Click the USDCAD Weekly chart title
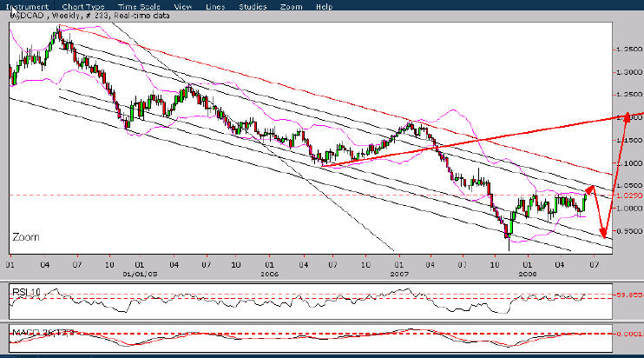Viewport: 644px width, 358px height. [90, 16]
